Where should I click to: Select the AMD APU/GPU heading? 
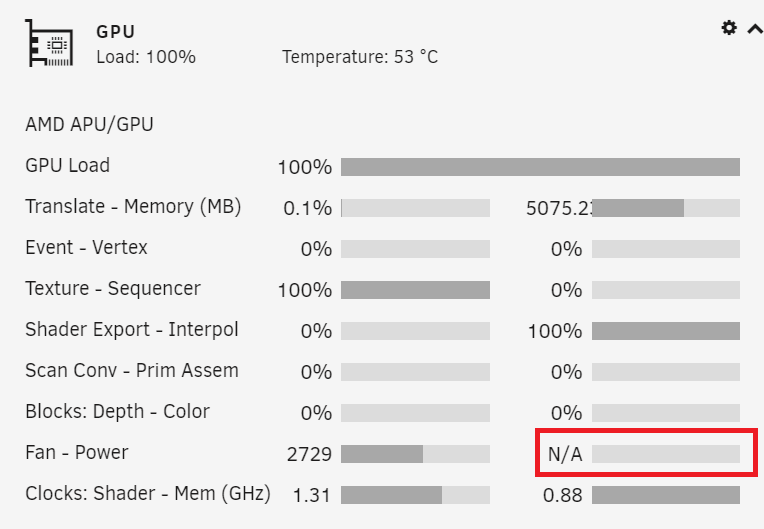[89, 125]
